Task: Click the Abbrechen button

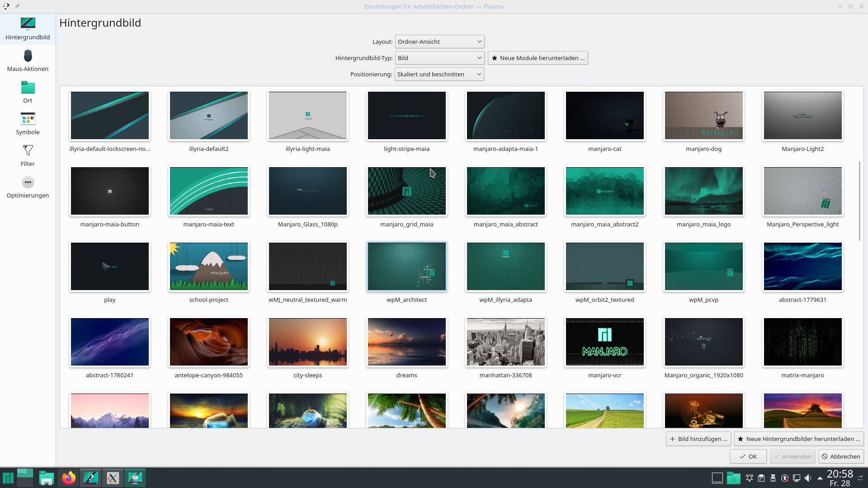Action: click(x=841, y=456)
